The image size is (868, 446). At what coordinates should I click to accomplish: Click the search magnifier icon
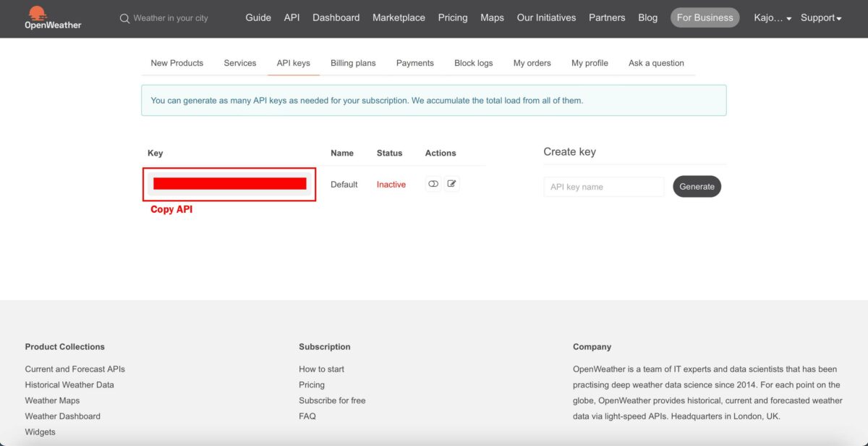(x=125, y=18)
